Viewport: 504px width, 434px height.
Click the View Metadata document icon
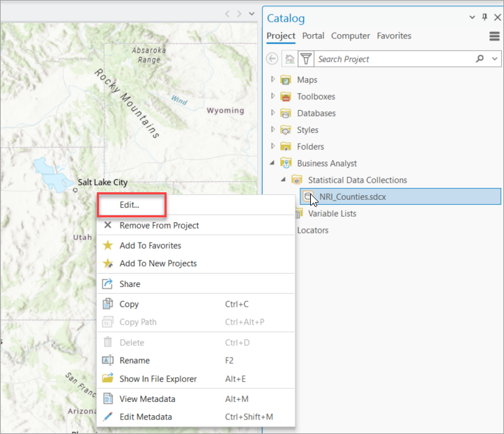pyautogui.click(x=108, y=398)
